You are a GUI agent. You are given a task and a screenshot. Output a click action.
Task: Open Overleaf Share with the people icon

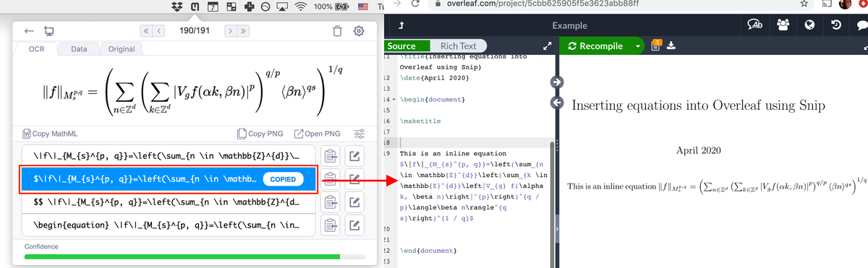point(783,25)
